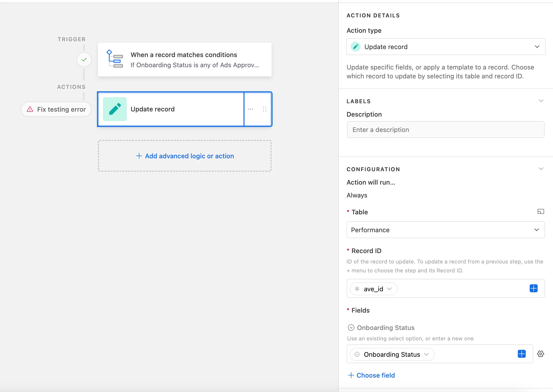553x392 pixels.
Task: Click the trigger conditions flowchart icon
Action: click(115, 59)
